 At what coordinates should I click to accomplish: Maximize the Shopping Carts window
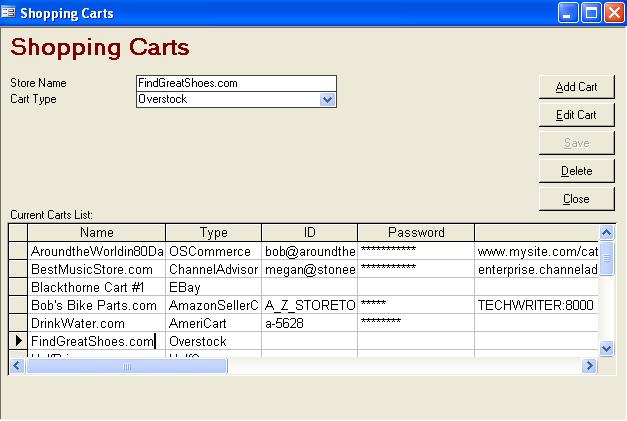591,13
